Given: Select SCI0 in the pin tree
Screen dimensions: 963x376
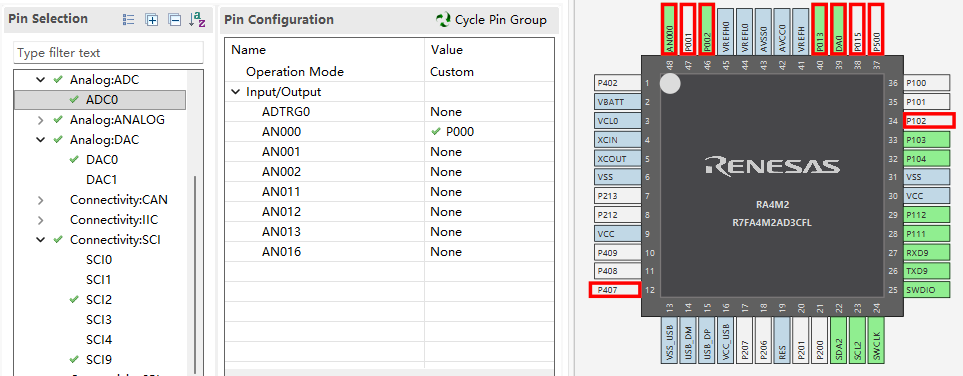Looking at the screenshot, I should (99, 259).
